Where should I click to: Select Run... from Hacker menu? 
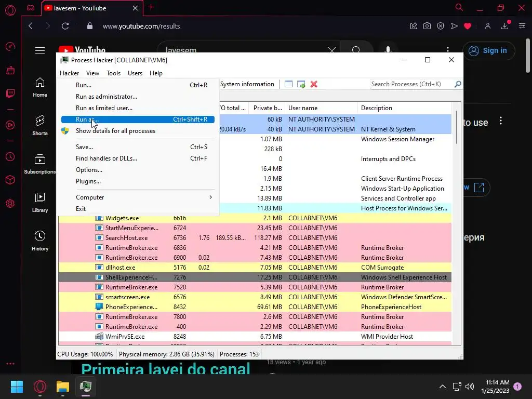(138, 85)
